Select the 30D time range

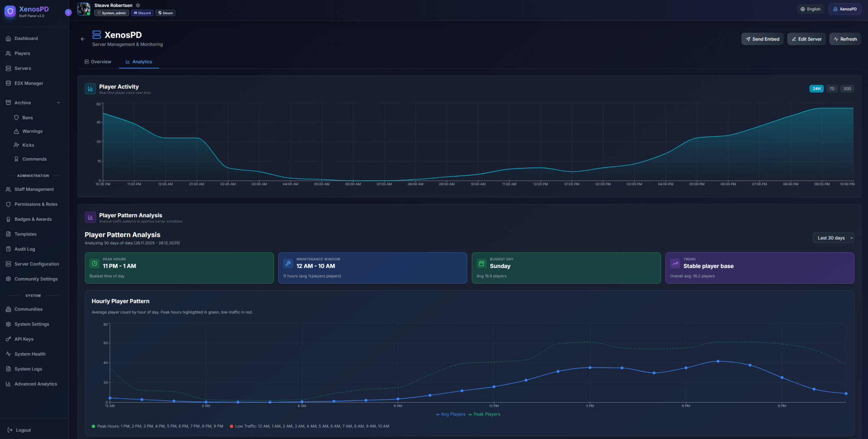coord(847,88)
